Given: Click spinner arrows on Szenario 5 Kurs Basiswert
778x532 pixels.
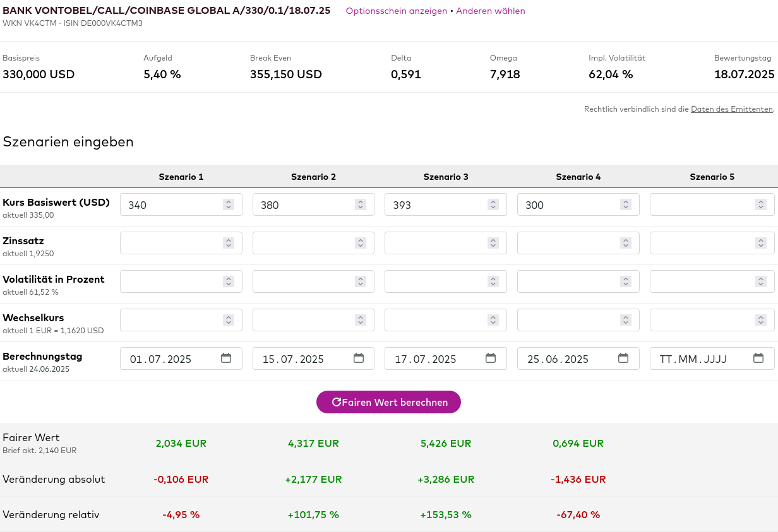Looking at the screenshot, I should 761,204.
